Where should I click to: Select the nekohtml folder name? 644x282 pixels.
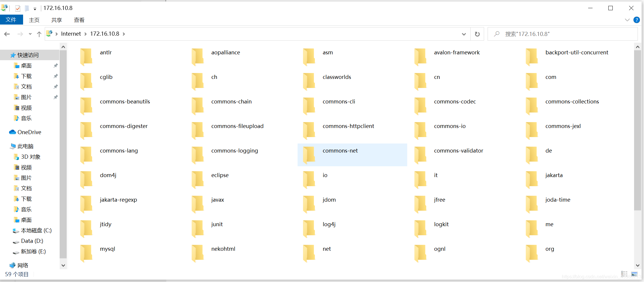(223, 249)
